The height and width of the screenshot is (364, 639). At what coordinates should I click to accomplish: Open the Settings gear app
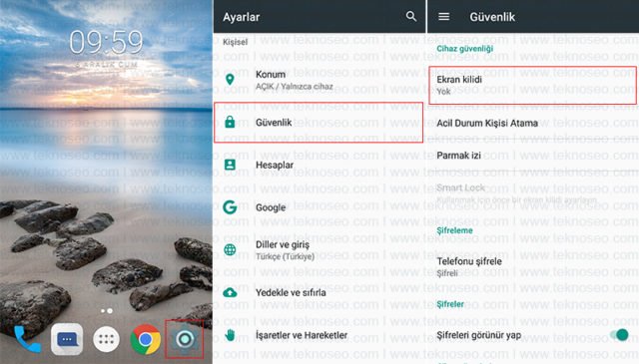[185, 339]
